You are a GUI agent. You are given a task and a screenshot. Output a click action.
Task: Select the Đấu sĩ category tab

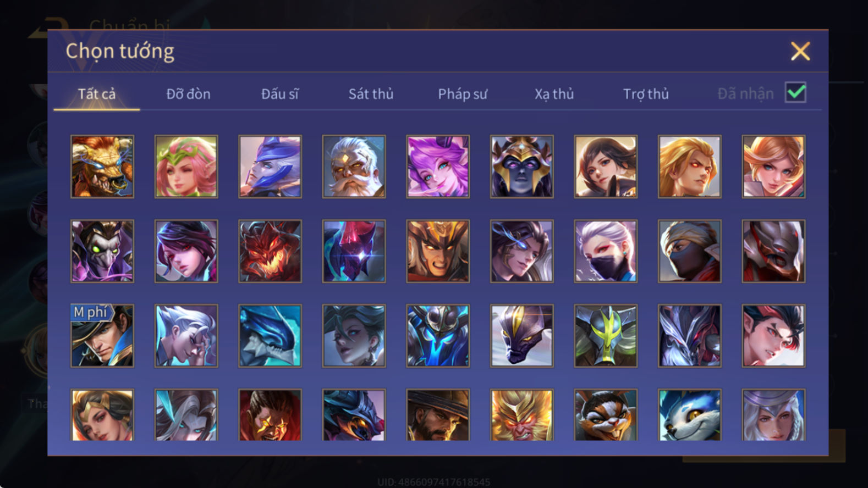point(279,94)
